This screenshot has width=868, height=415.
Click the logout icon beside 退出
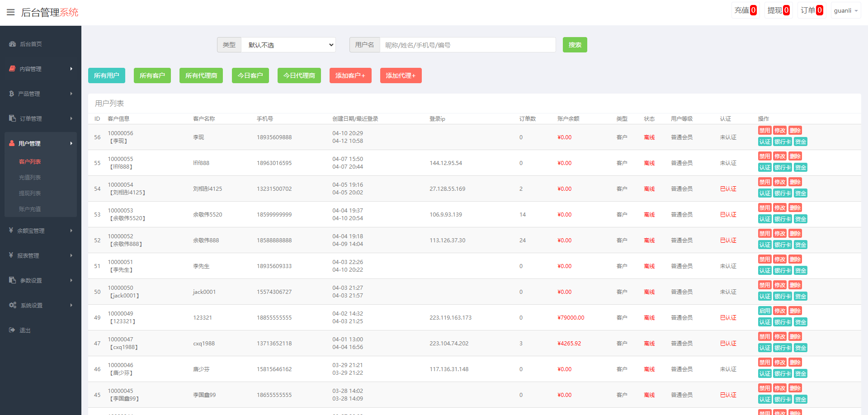click(12, 330)
